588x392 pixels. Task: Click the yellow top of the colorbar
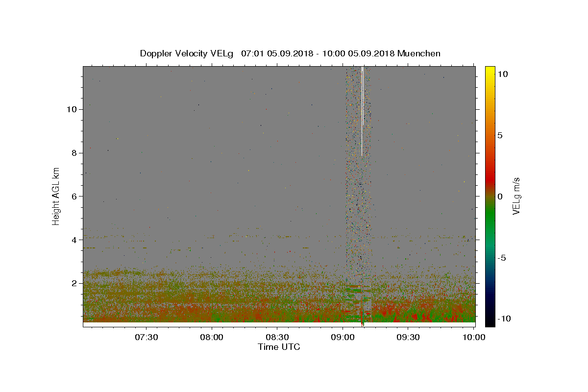tap(490, 70)
